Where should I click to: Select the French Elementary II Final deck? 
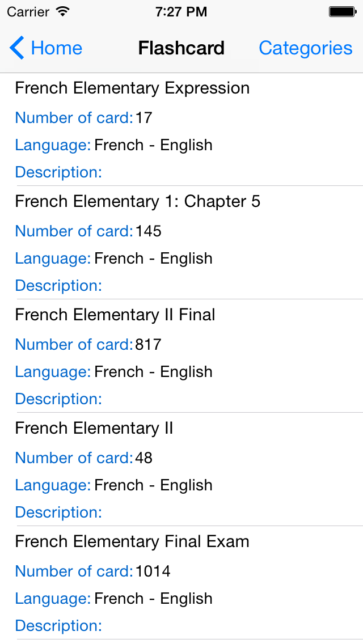pyautogui.click(x=115, y=315)
